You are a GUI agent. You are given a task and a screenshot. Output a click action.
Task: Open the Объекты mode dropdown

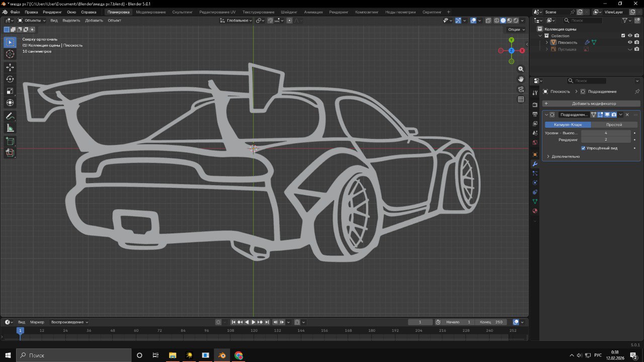tap(31, 21)
